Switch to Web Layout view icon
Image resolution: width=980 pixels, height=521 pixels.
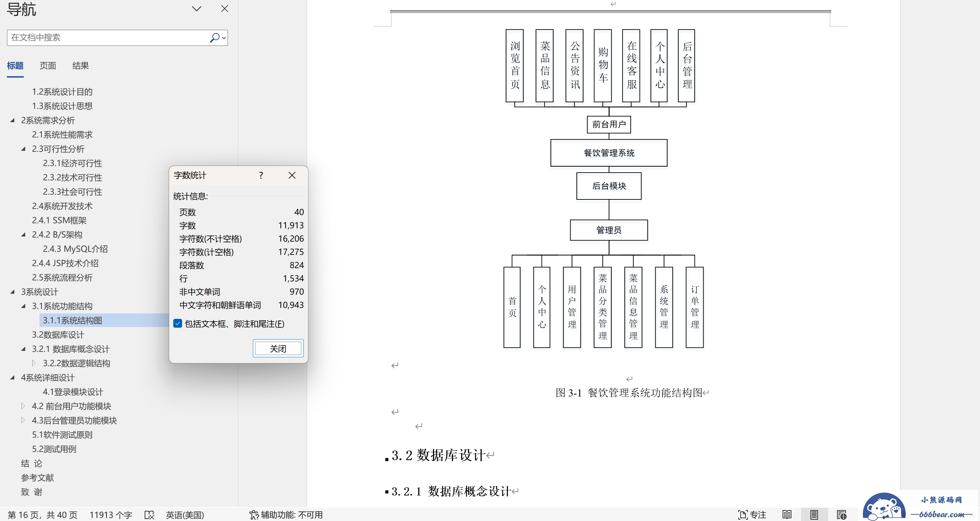click(841, 515)
